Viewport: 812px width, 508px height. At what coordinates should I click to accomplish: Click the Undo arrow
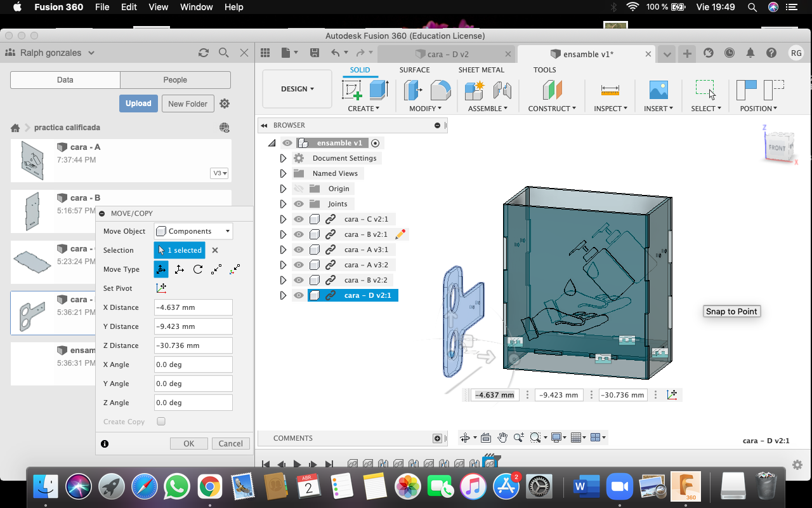click(x=336, y=53)
